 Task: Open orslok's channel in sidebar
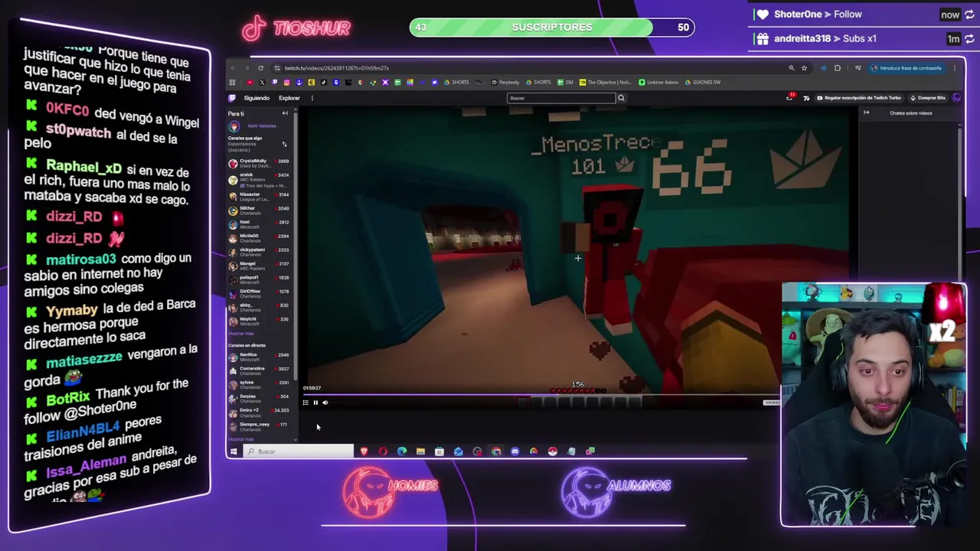click(x=259, y=180)
